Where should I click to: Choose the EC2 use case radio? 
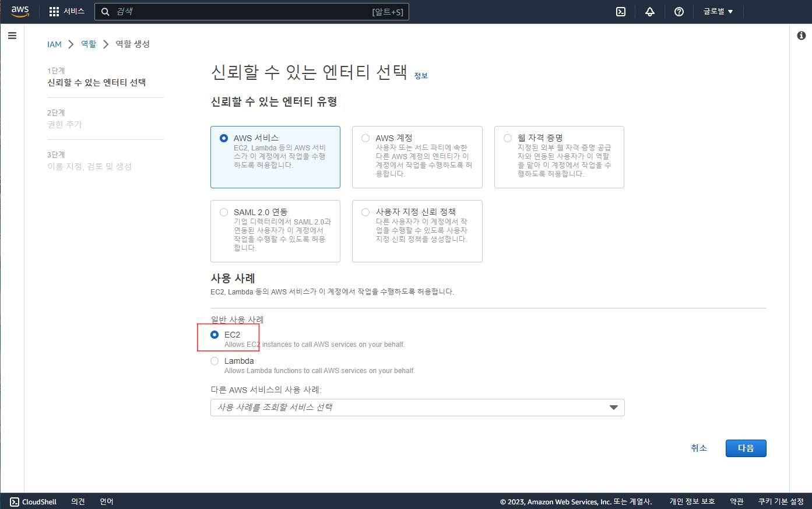(215, 335)
